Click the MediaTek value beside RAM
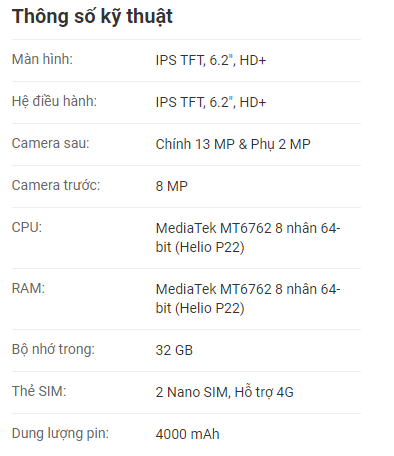 [x=248, y=299]
